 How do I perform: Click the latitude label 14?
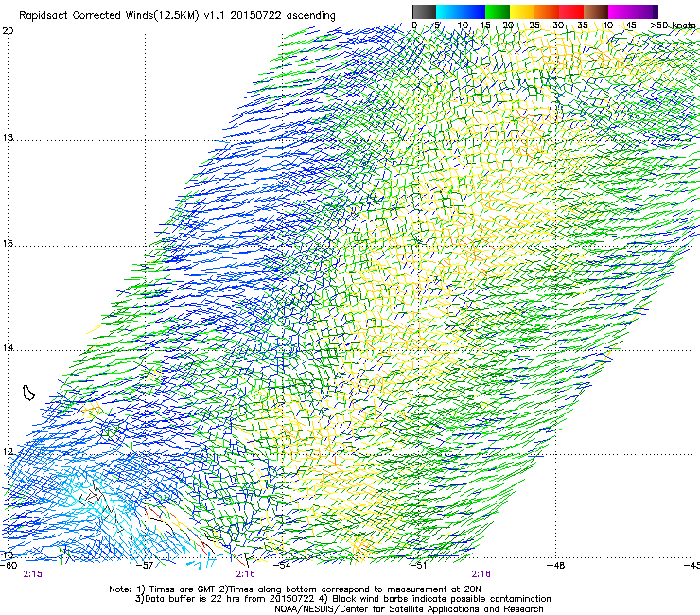click(8, 348)
